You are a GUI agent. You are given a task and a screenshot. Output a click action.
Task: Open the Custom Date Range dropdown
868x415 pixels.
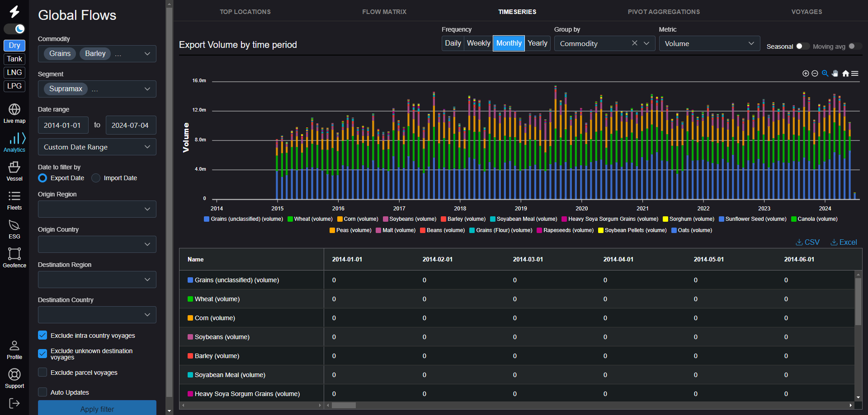pos(97,147)
